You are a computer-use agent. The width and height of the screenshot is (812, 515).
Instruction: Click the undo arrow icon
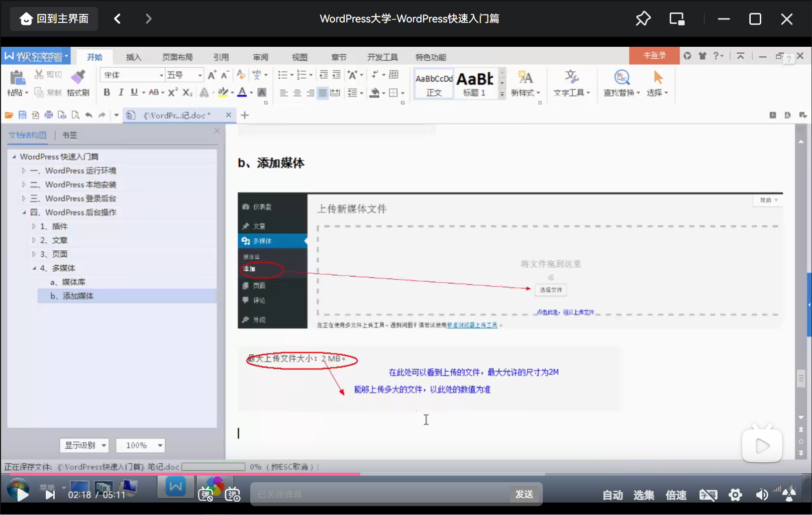coord(89,115)
